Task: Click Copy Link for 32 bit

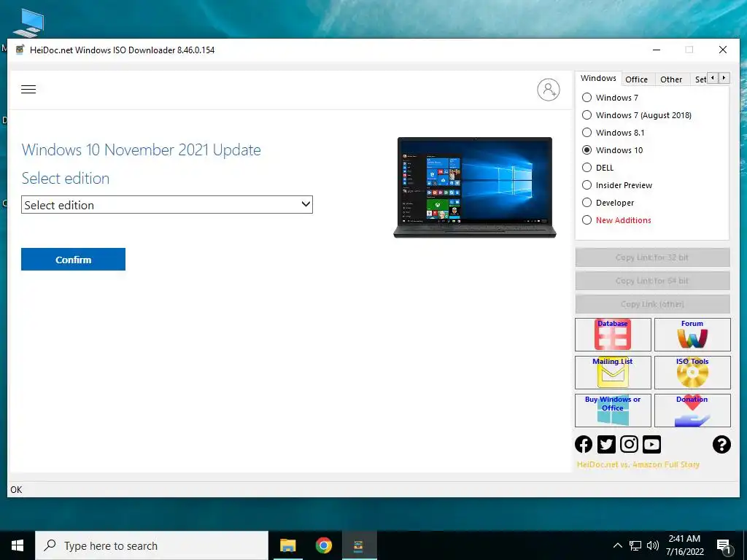Action: 652,257
